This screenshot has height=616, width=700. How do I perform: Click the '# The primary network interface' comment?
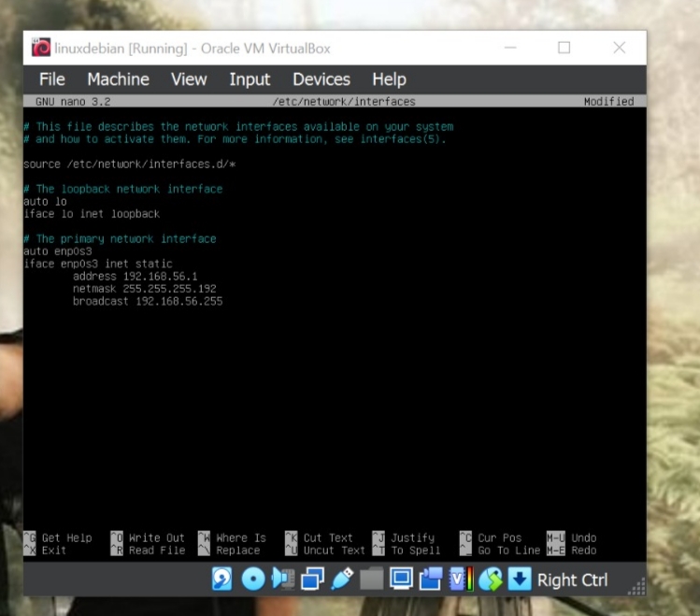[120, 238]
